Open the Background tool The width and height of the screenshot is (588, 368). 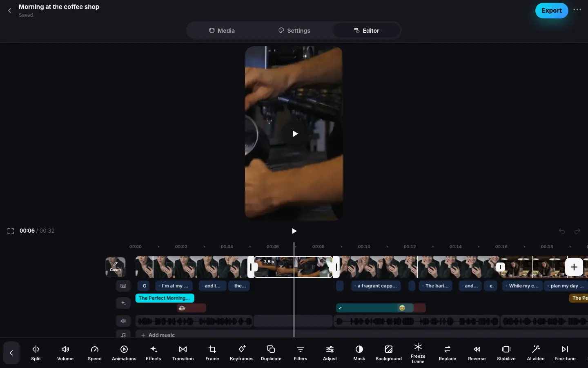pyautogui.click(x=389, y=353)
